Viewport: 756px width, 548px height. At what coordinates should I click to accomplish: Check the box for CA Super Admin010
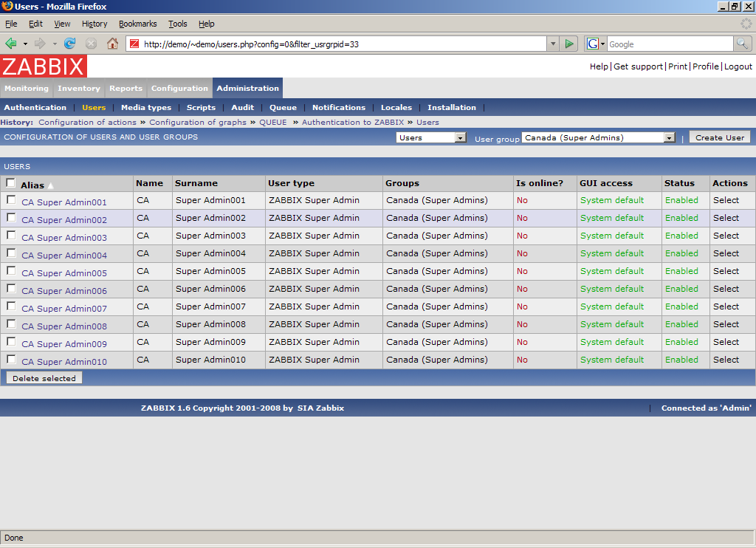[x=12, y=360]
